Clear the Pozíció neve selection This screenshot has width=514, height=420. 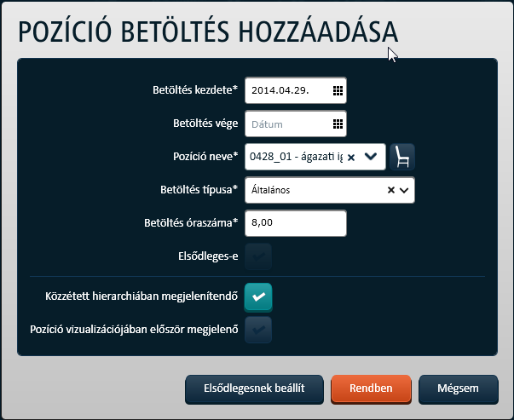[x=351, y=157]
